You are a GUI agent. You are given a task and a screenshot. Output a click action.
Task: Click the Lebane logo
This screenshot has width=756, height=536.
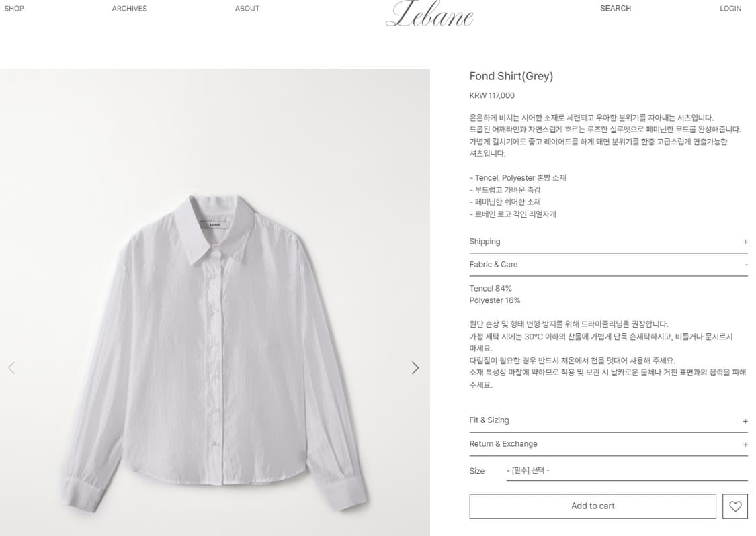pyautogui.click(x=429, y=13)
